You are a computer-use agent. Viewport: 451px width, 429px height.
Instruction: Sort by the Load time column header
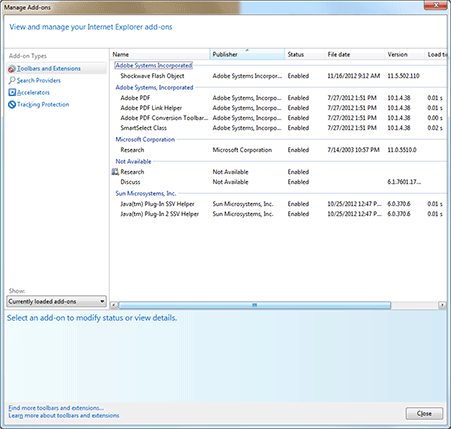(436, 54)
